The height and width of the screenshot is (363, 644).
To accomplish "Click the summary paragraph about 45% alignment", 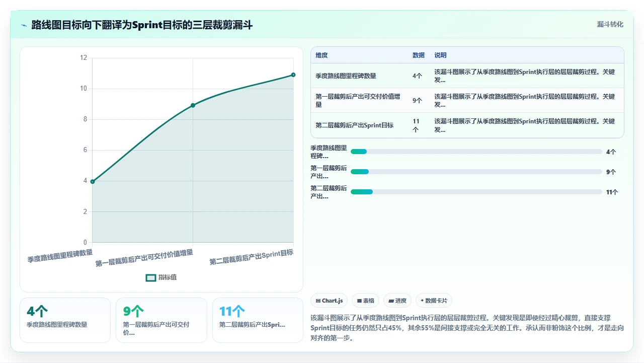I will coord(467,328).
